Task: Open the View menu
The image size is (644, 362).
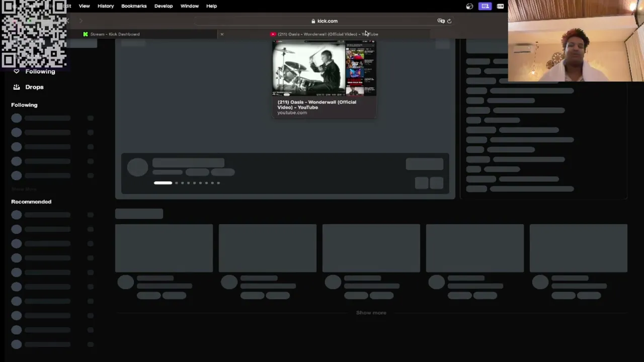Action: tap(84, 6)
